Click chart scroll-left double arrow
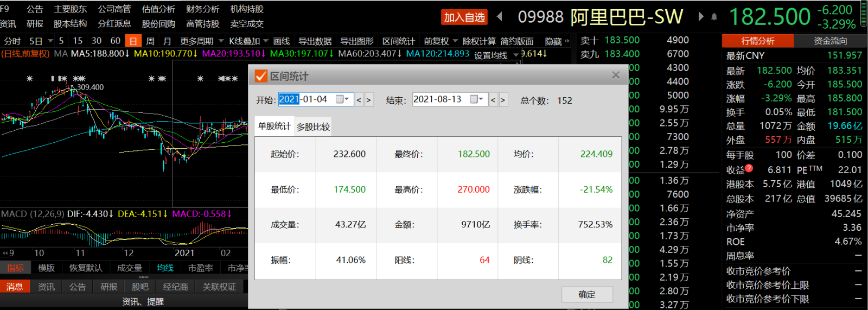The height and width of the screenshot is (310, 868). point(5,253)
